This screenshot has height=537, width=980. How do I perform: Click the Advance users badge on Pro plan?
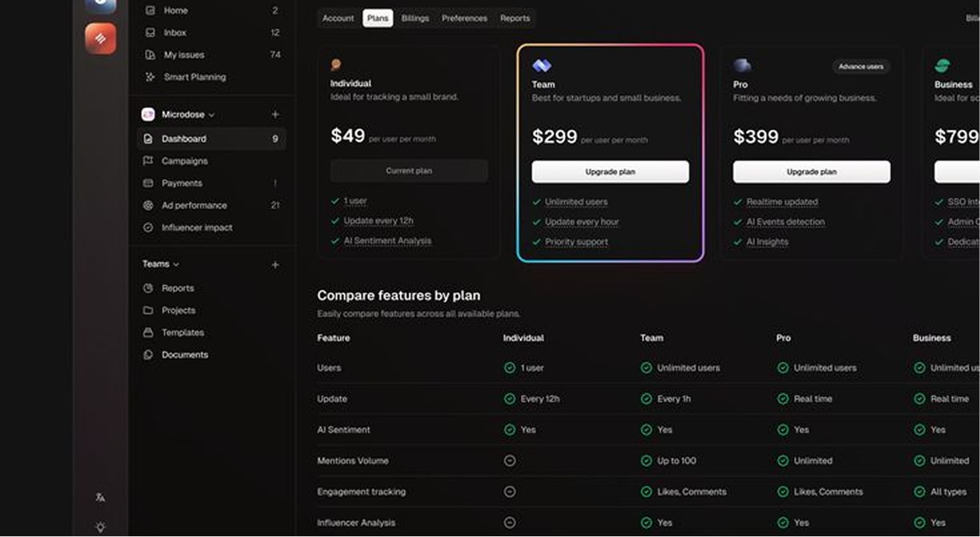coord(860,67)
